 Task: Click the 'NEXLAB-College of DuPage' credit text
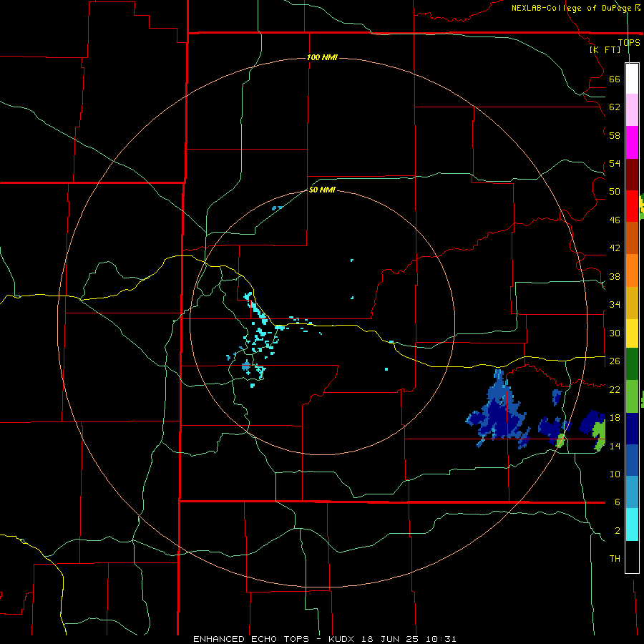click(572, 8)
